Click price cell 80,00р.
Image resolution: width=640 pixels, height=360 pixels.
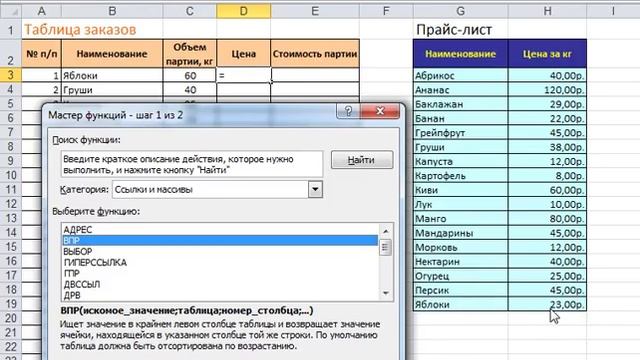coord(547,218)
